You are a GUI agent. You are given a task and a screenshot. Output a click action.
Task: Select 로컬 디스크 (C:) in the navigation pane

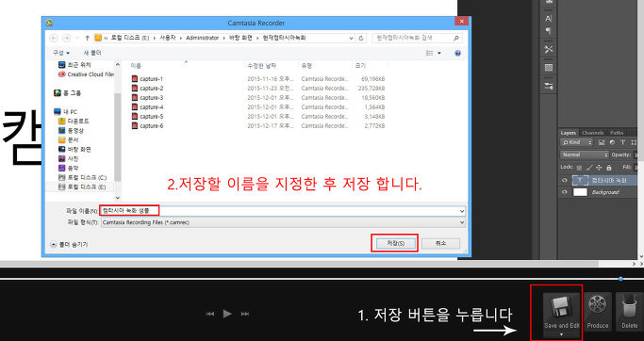[x=83, y=177]
